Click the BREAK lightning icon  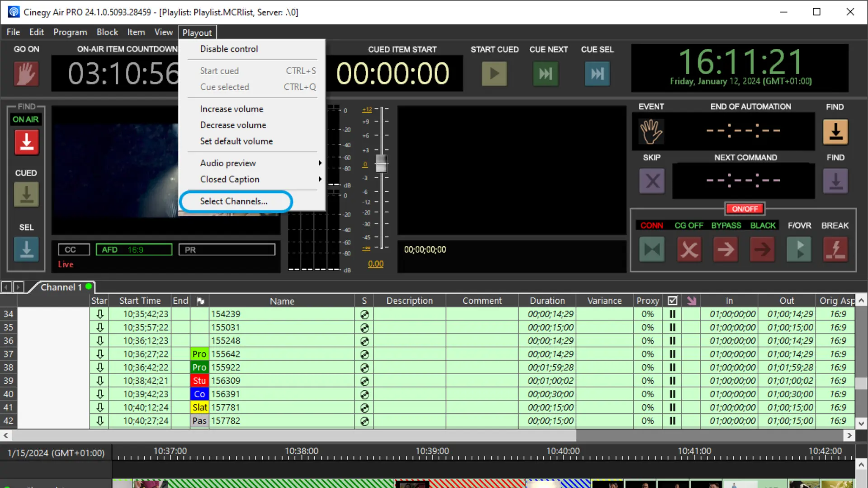835,249
